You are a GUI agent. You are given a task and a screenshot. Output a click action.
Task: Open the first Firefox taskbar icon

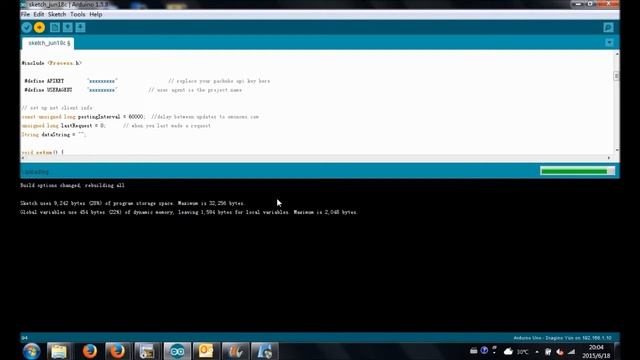click(89, 351)
